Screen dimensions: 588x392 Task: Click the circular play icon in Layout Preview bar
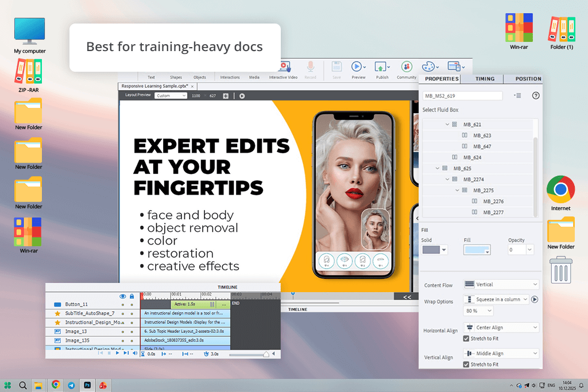pos(242,96)
